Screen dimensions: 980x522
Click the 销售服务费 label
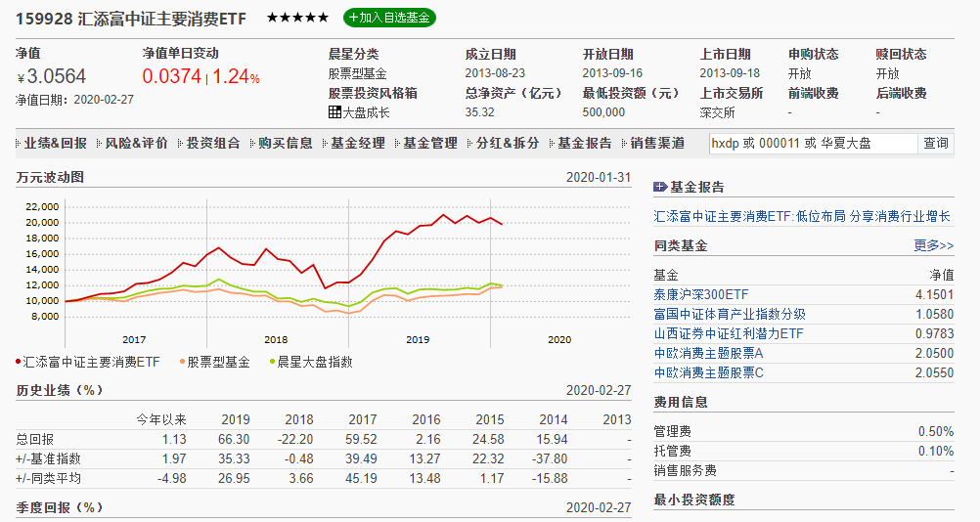pyautogui.click(x=685, y=470)
